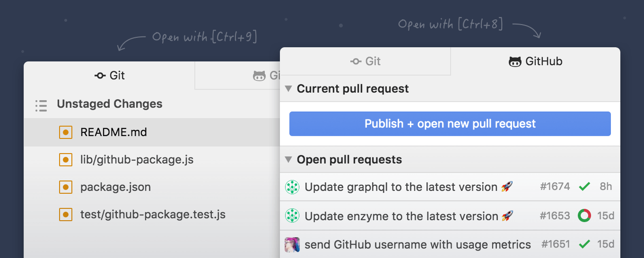Image resolution: width=644 pixels, height=258 pixels.
Task: Collapse the Open pull requests section
Action: 288,160
